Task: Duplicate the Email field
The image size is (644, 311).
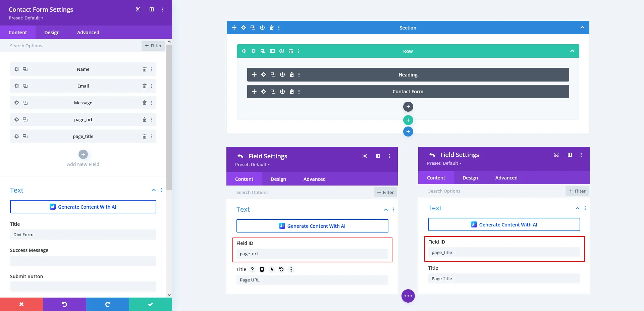Action: pyautogui.click(x=25, y=86)
